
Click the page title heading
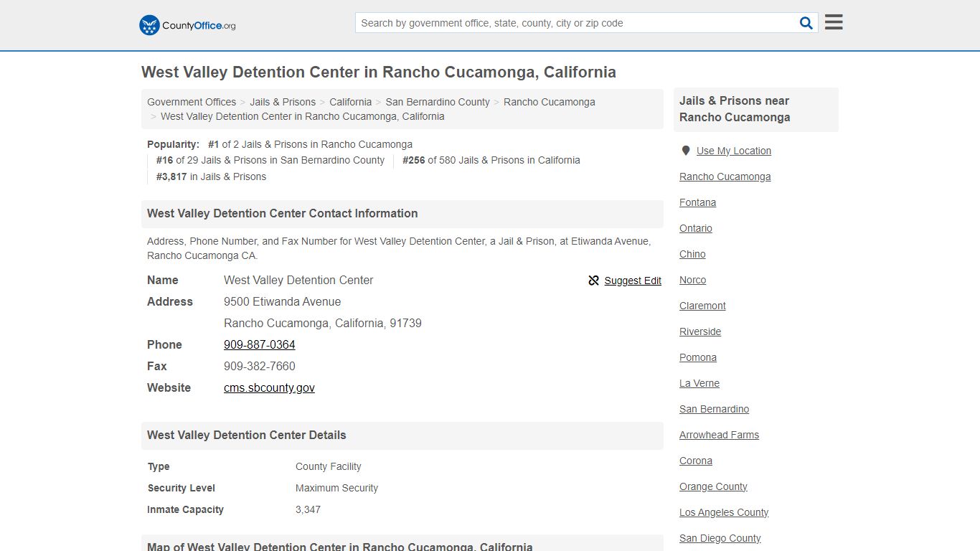click(379, 72)
